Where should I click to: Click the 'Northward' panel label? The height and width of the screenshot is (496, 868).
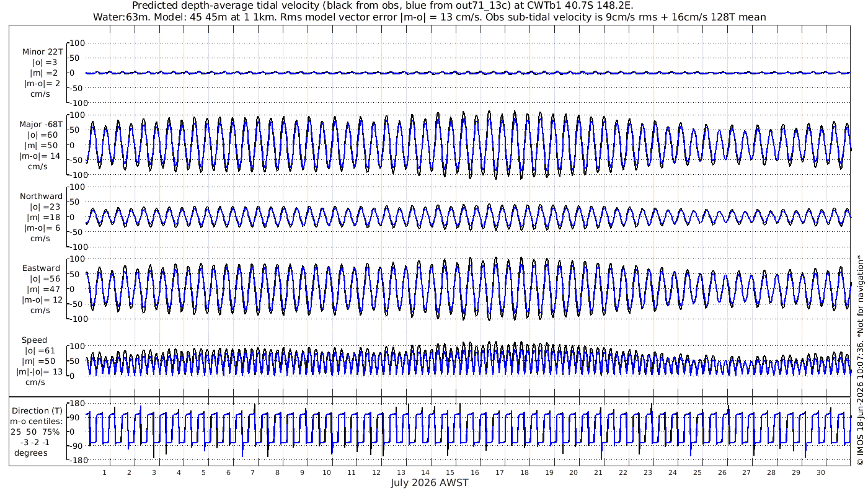point(41,197)
